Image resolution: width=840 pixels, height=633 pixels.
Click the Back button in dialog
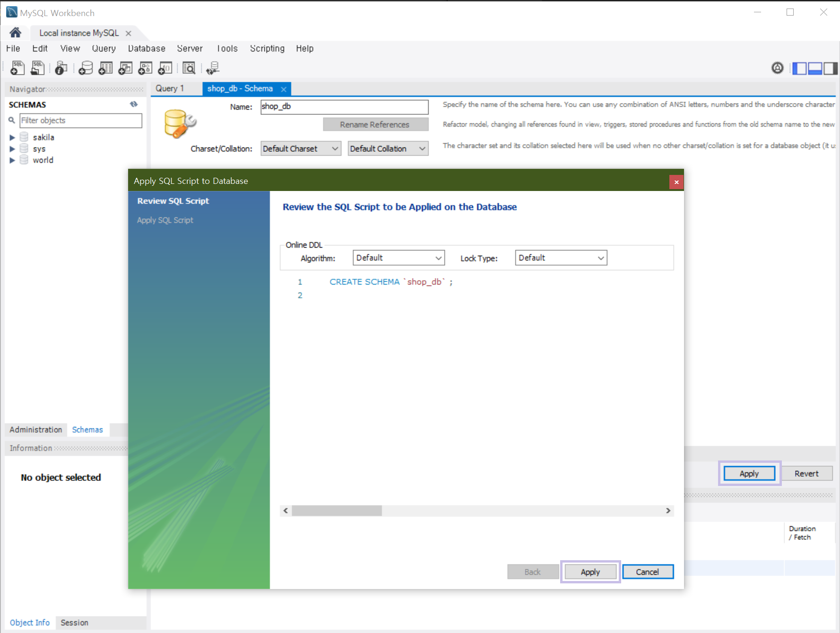tap(533, 572)
